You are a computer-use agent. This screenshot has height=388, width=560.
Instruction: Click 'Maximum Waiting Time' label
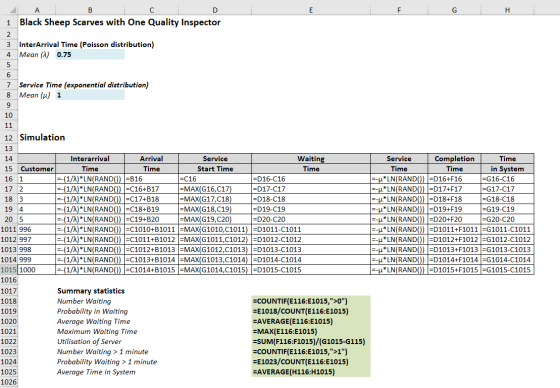coord(97,332)
